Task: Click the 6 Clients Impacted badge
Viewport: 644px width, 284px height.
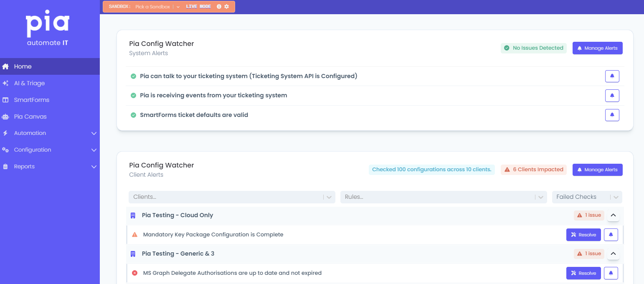Action: pos(534,170)
